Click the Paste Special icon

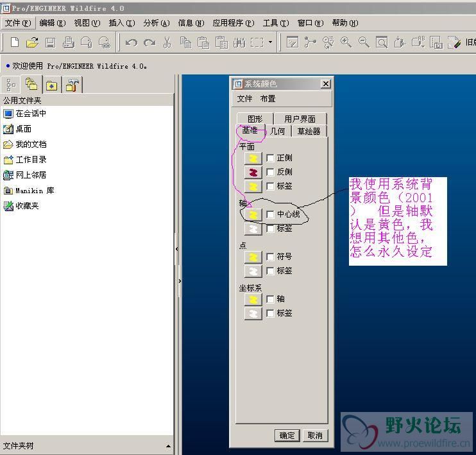click(x=221, y=42)
